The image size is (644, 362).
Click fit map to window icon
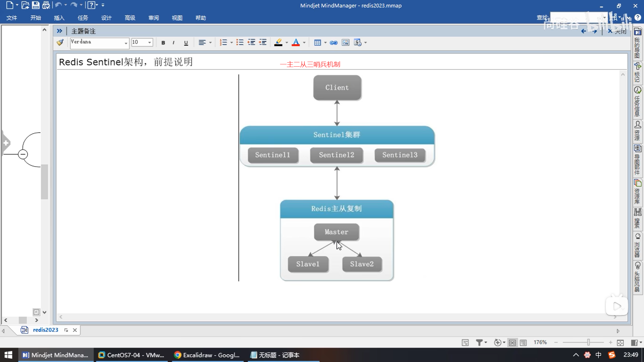pyautogui.click(x=620, y=342)
